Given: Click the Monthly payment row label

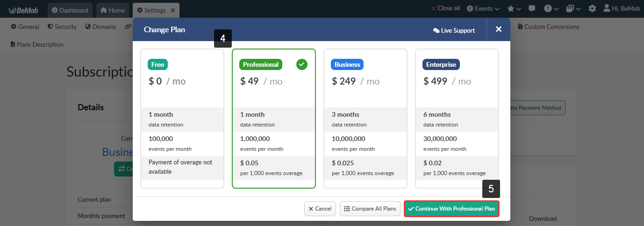Looking at the screenshot, I should pyautogui.click(x=101, y=216).
